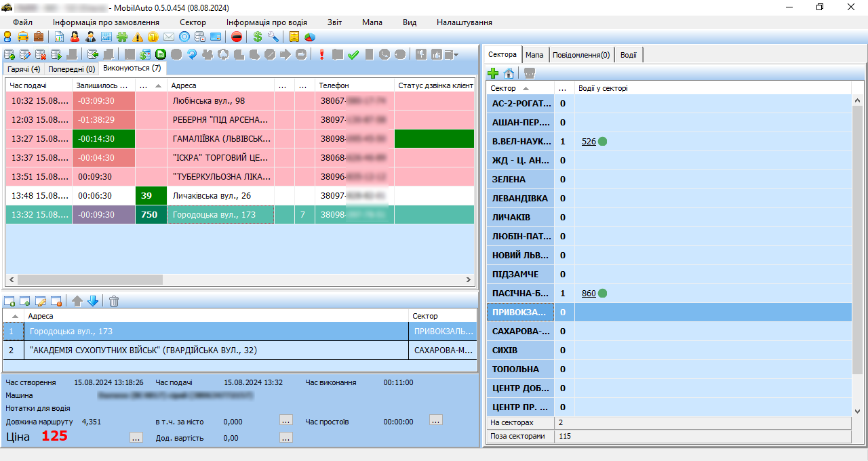868x461 pixels.
Task: Open the Звіт menu
Action: click(334, 22)
